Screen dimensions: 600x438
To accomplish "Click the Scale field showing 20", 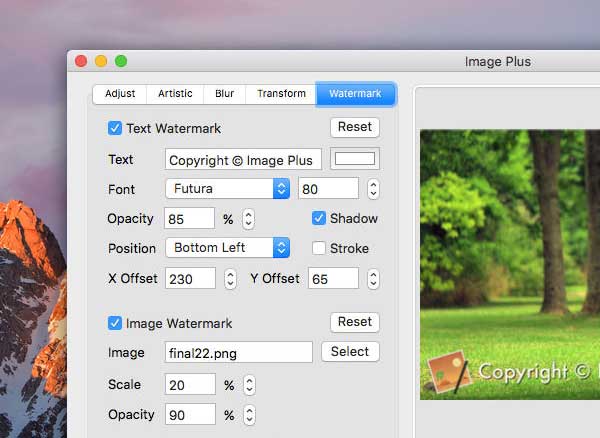I will [190, 384].
